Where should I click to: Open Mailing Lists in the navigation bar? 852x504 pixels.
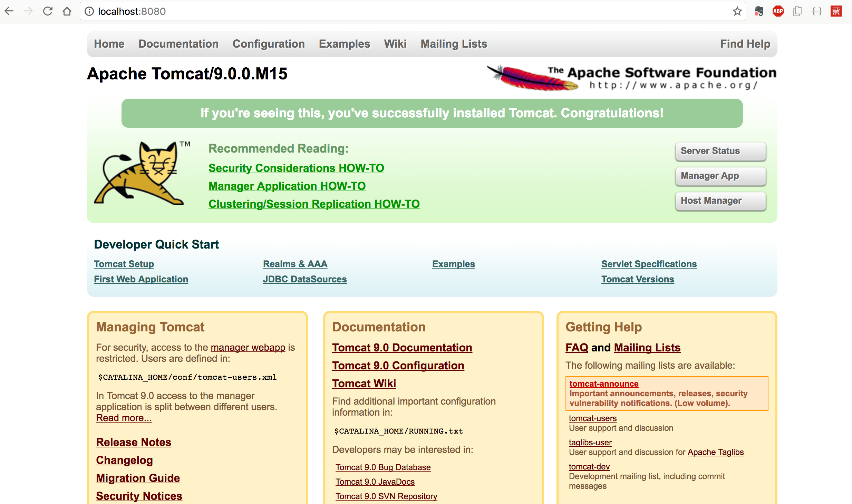pyautogui.click(x=454, y=44)
